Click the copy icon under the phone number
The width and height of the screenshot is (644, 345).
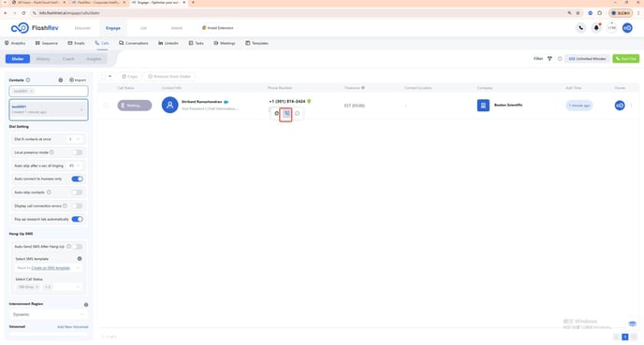coord(276,114)
